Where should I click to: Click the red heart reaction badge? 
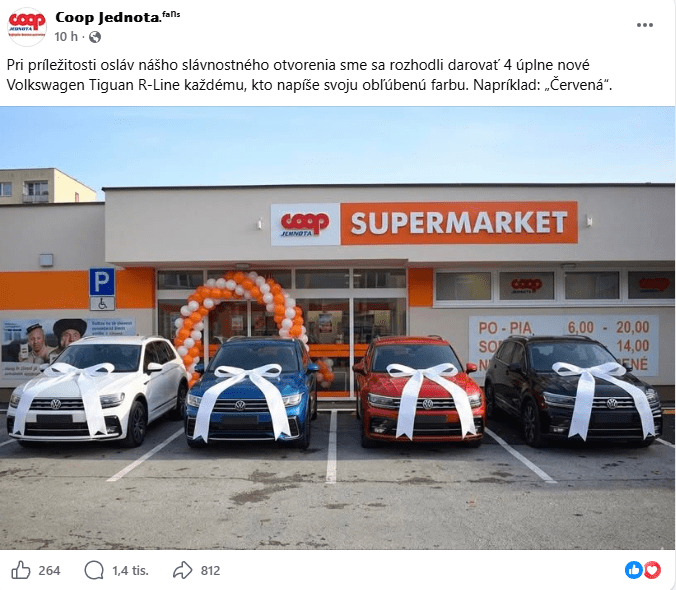pos(652,570)
